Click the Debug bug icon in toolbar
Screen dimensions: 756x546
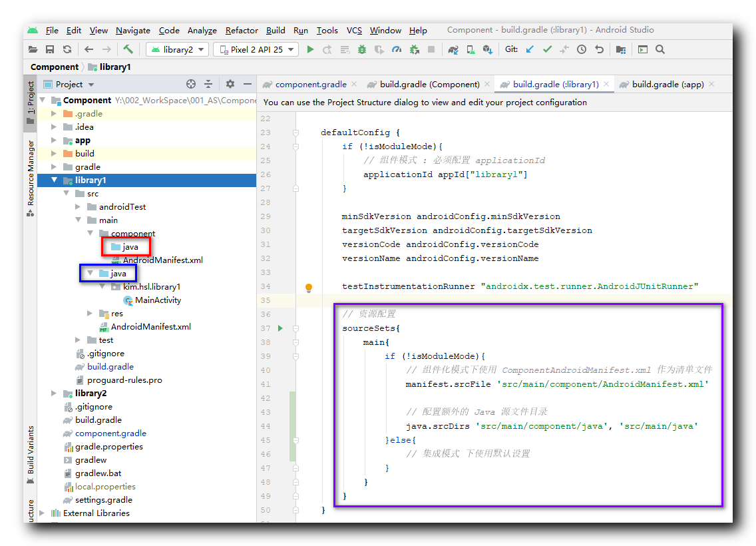[x=362, y=50]
